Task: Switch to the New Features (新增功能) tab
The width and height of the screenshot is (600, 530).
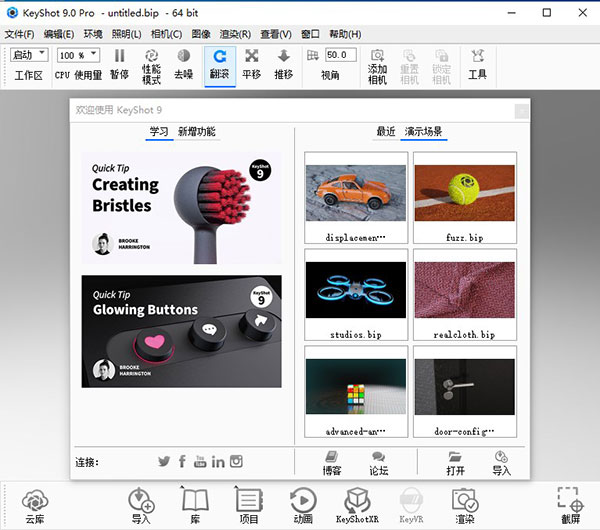Action: click(196, 131)
